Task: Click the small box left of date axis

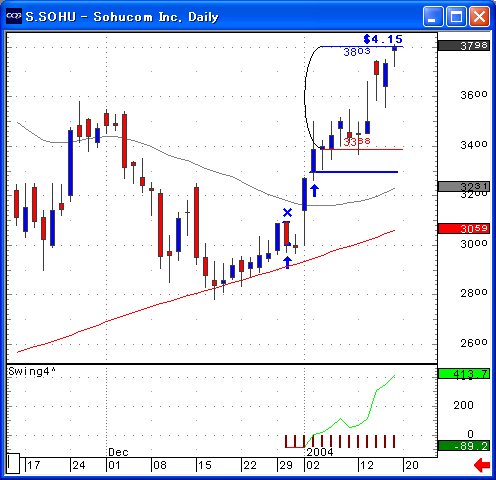Action: (x=13, y=464)
